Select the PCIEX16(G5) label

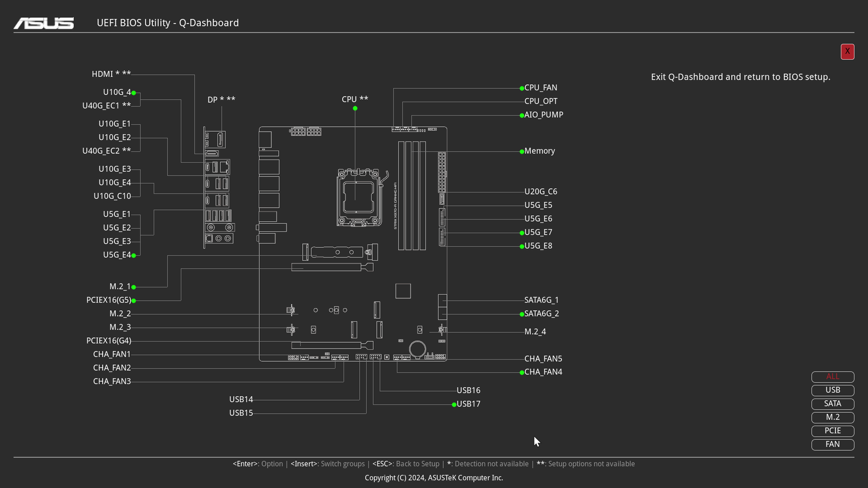[108, 300]
